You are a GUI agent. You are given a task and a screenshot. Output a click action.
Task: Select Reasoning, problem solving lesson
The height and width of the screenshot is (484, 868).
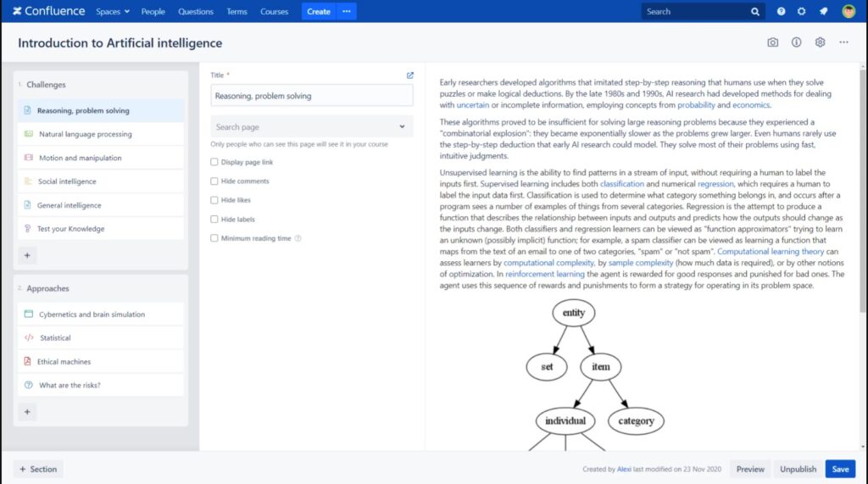101,110
